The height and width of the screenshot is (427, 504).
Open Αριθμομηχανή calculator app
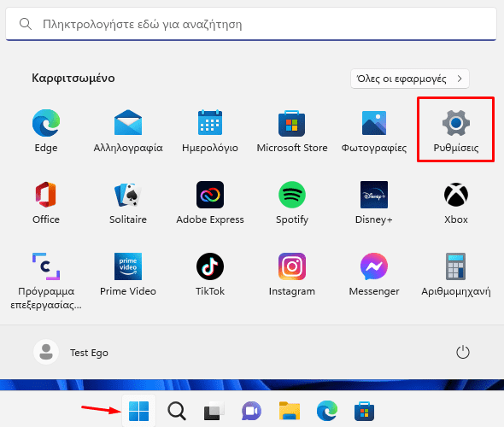pos(456,274)
